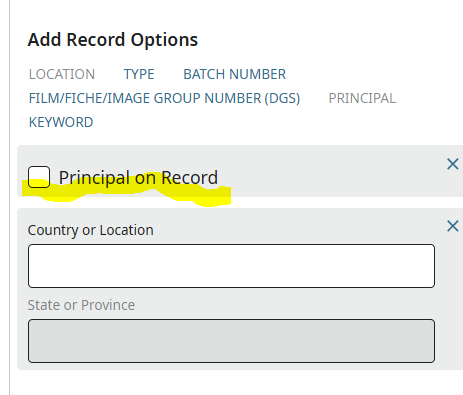This screenshot has width=463, height=395.
Task: Click the Country or Location field label
Action: tap(91, 230)
